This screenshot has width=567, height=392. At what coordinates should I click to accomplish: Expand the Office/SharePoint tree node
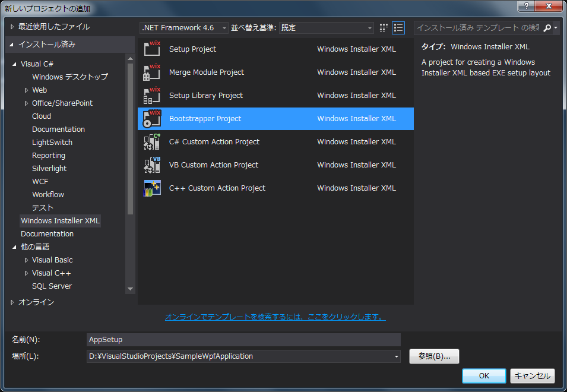27,103
